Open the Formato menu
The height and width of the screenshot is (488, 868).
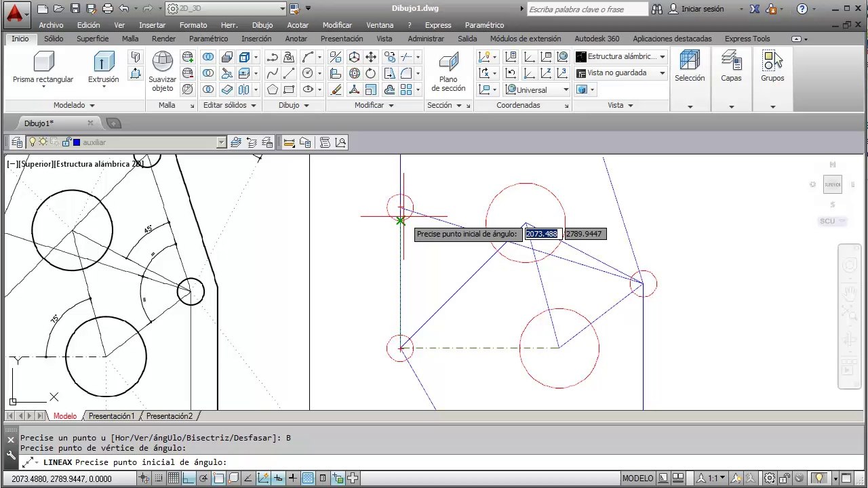193,25
